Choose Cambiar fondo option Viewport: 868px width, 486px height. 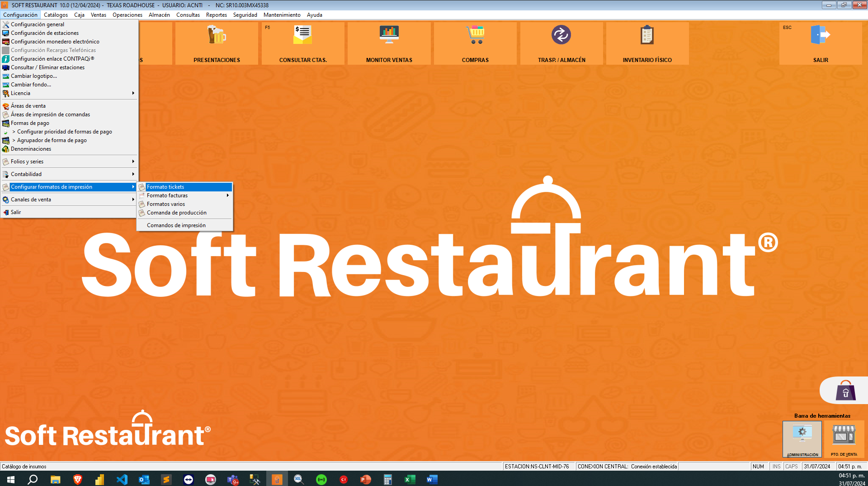click(x=69, y=85)
